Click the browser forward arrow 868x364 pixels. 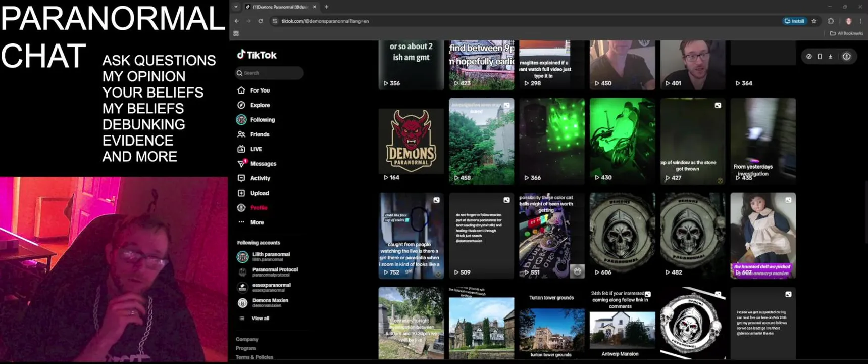click(x=248, y=21)
